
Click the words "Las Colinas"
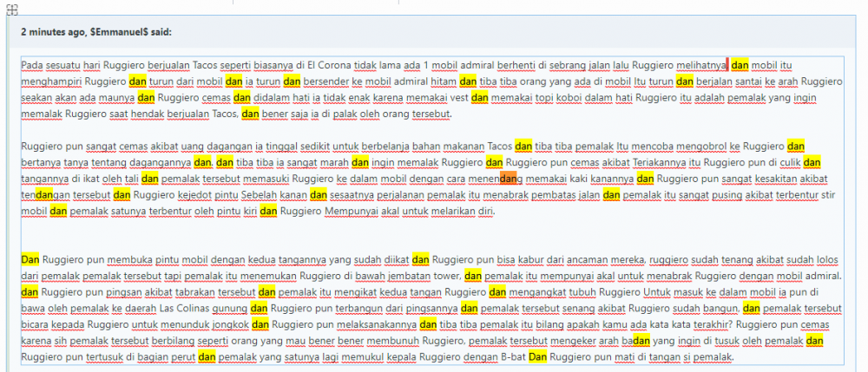(x=184, y=308)
